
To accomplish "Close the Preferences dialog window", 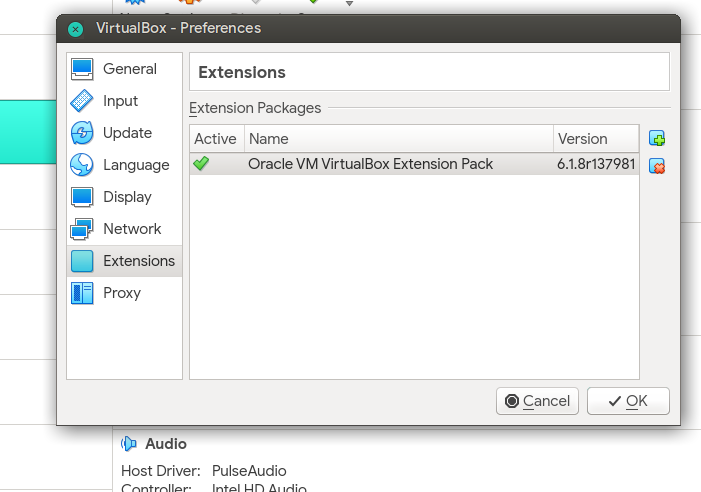I will [x=75, y=28].
